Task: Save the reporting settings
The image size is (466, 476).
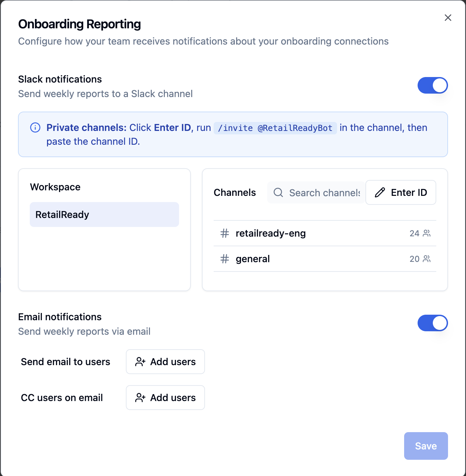Action: pos(426,446)
